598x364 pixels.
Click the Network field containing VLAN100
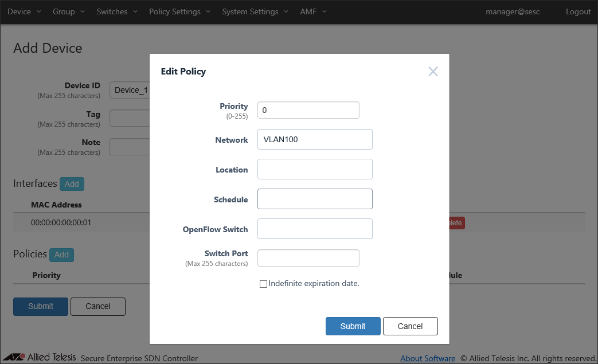315,139
